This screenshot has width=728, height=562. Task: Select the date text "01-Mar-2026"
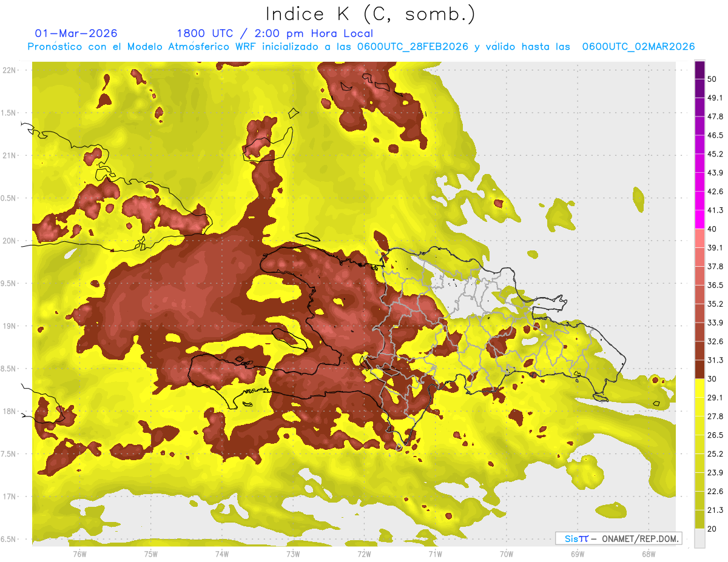click(76, 33)
